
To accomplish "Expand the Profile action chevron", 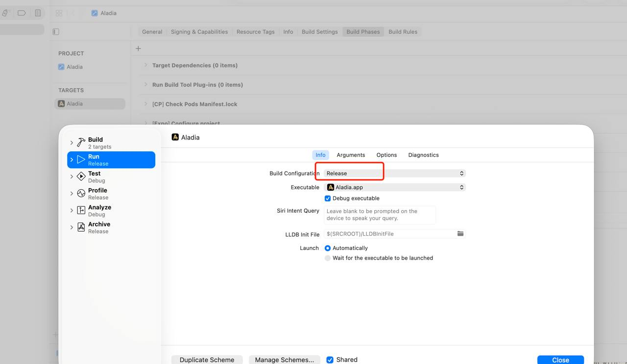I will [x=72, y=194].
